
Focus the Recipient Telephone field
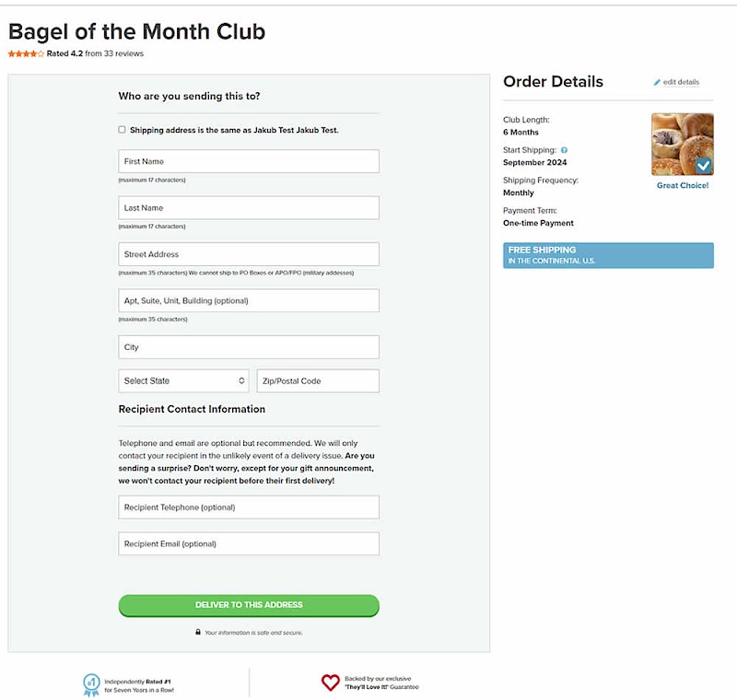(x=249, y=507)
